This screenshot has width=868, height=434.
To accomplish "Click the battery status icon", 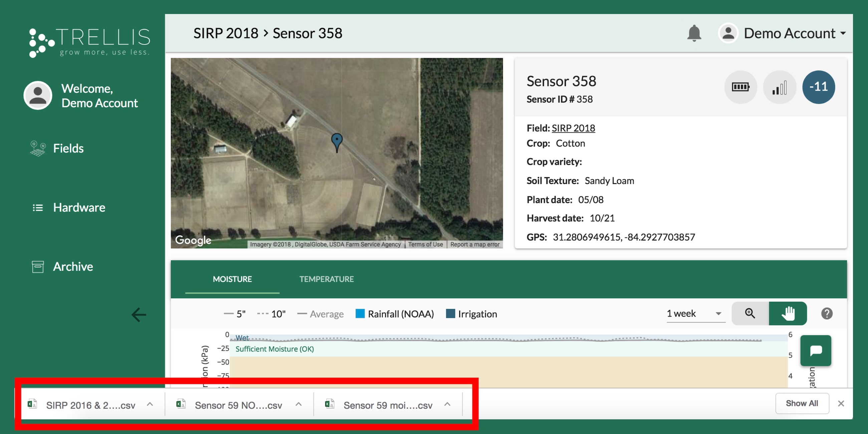I will 740,87.
